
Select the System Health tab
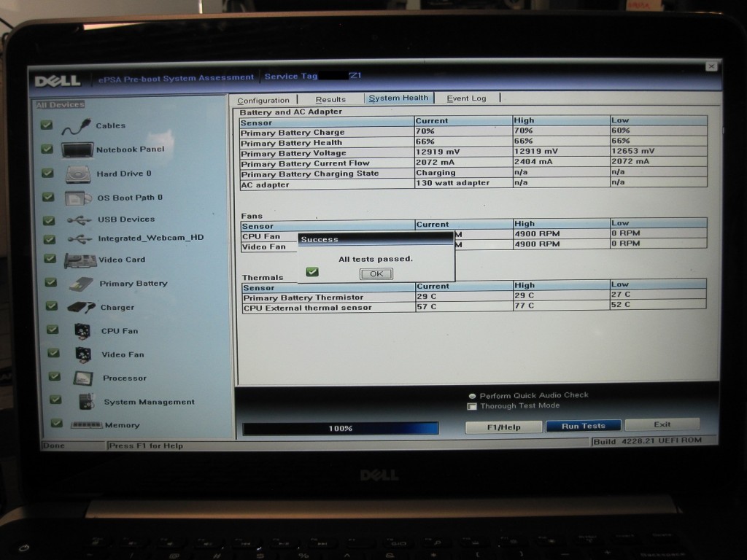[x=398, y=98]
